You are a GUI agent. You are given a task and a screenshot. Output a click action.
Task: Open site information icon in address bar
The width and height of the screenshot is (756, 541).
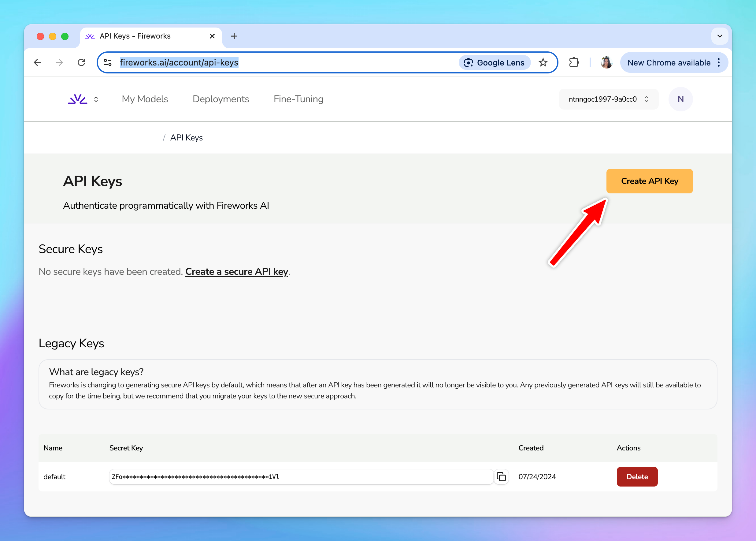tap(108, 63)
